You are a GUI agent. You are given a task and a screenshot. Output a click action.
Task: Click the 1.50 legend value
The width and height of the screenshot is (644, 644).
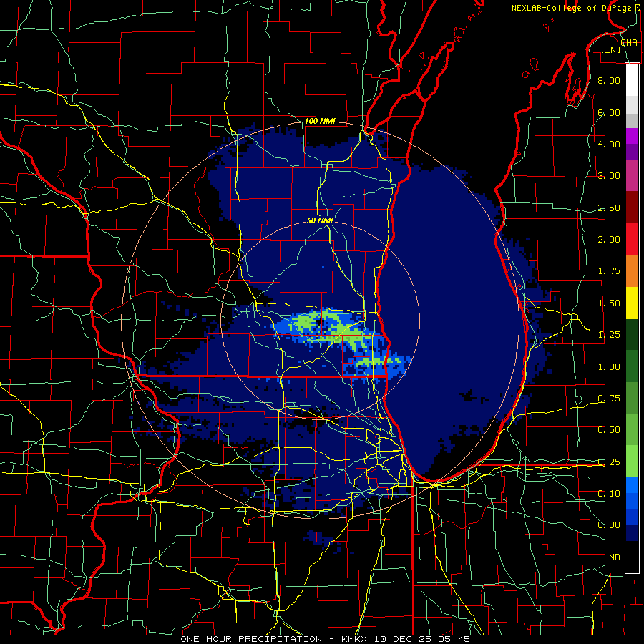coord(608,303)
